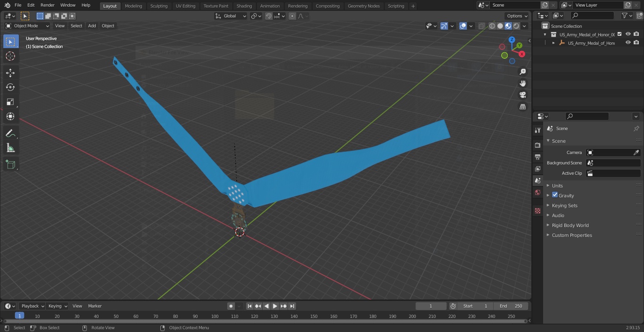The image size is (644, 332).
Task: Switch to Wireframe viewport shading
Action: pyautogui.click(x=492, y=26)
